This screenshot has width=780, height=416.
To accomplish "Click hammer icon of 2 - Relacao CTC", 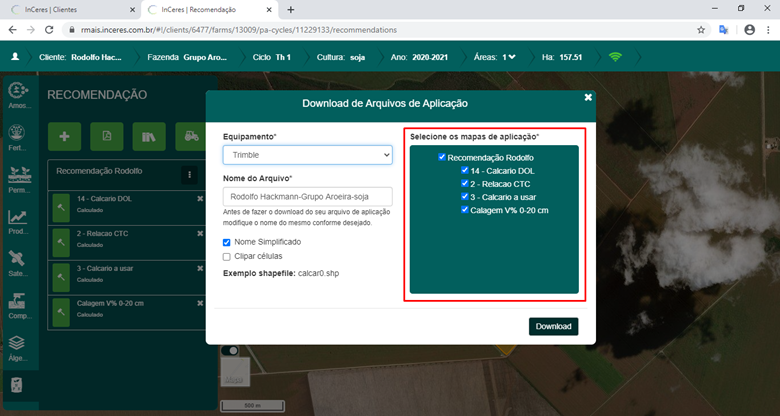I will point(61,243).
